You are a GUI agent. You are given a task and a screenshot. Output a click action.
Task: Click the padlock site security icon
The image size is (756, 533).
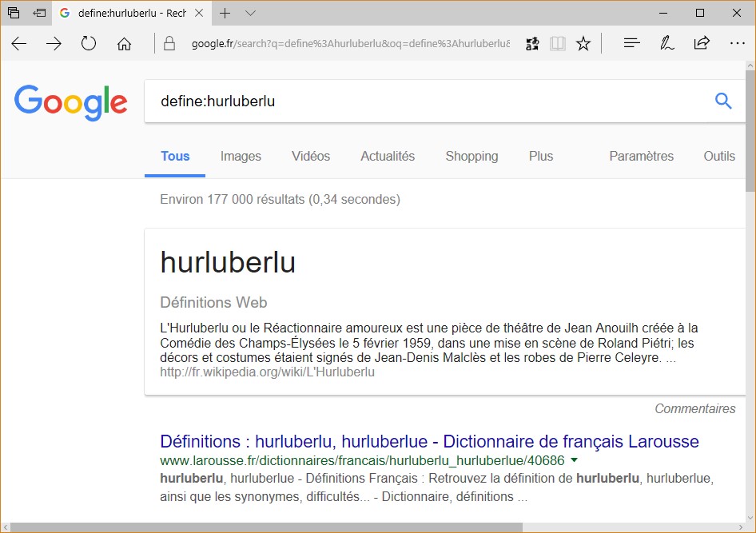pyautogui.click(x=169, y=43)
